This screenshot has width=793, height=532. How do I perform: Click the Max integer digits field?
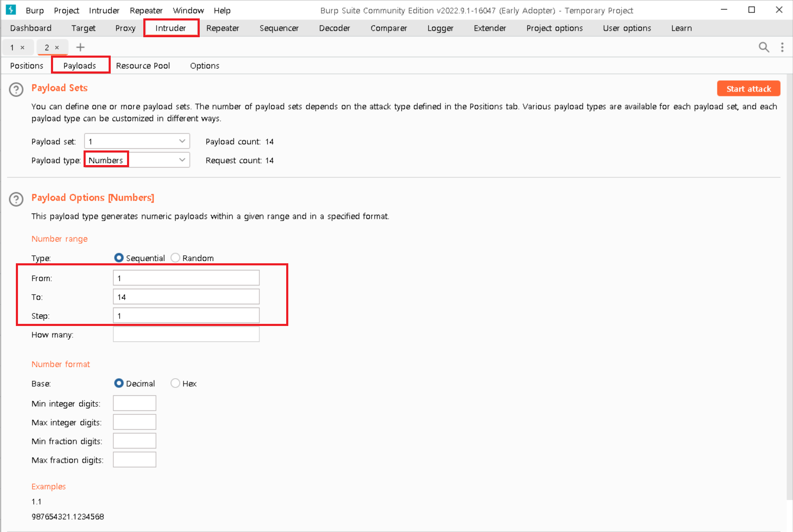click(135, 422)
